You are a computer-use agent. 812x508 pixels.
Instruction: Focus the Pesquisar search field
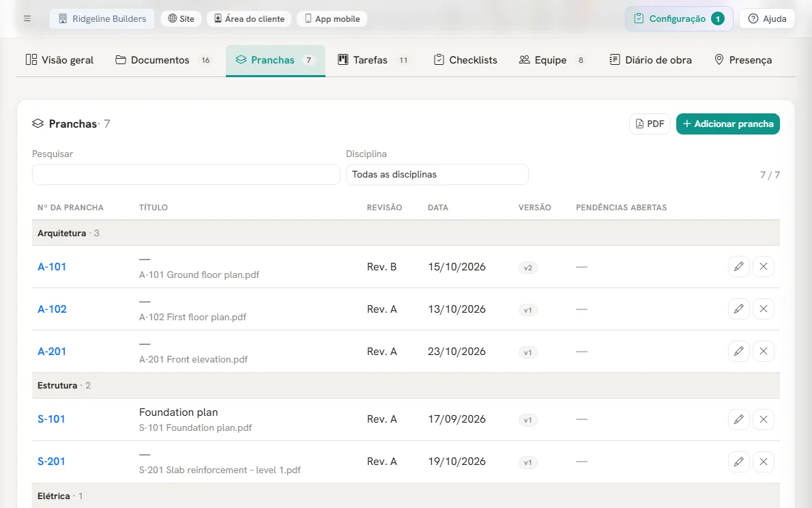[x=186, y=175]
